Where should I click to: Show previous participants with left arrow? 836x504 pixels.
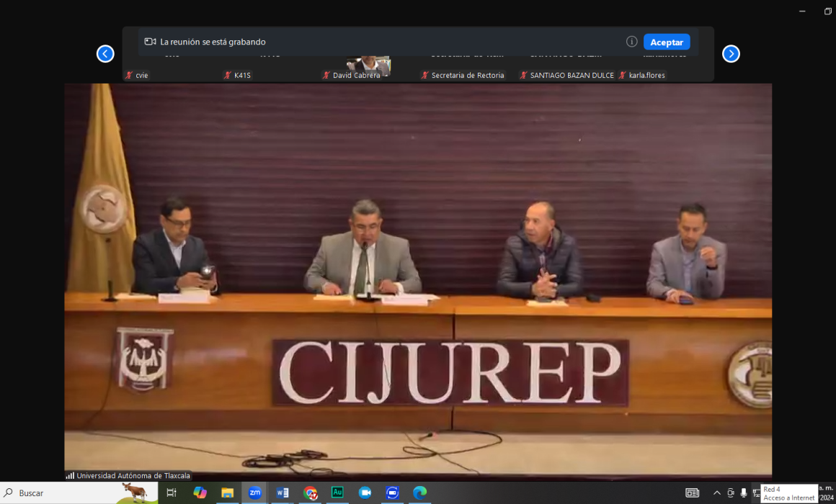click(105, 54)
